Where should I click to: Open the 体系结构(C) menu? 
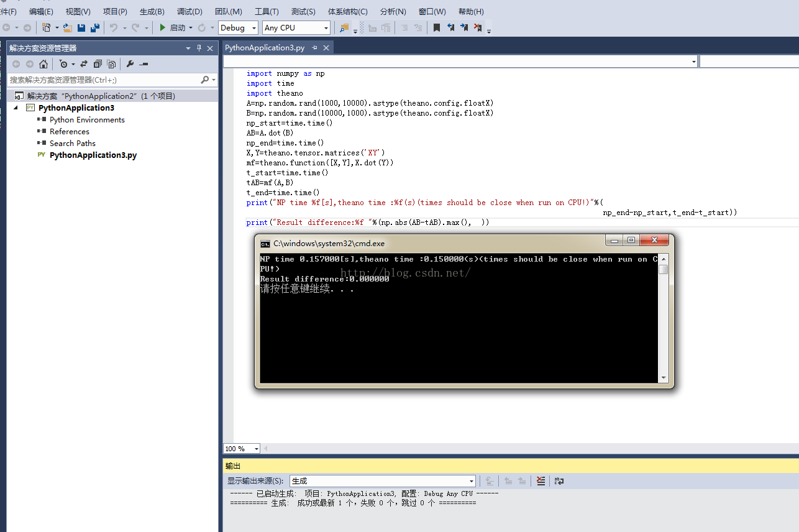[347, 11]
